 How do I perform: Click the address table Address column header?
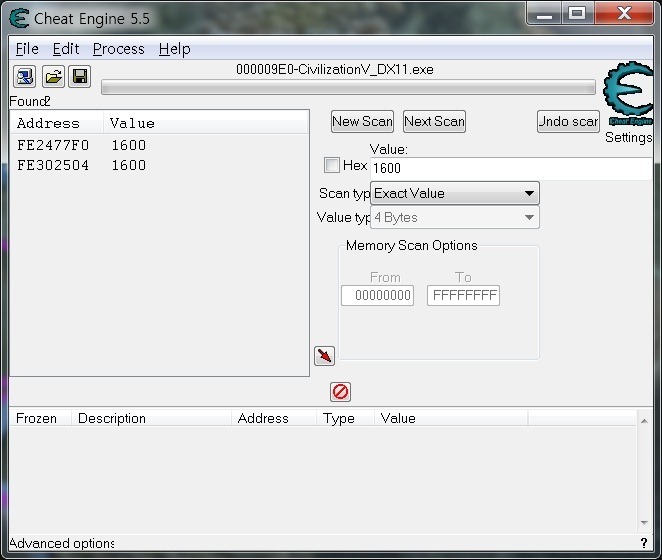[x=274, y=418]
